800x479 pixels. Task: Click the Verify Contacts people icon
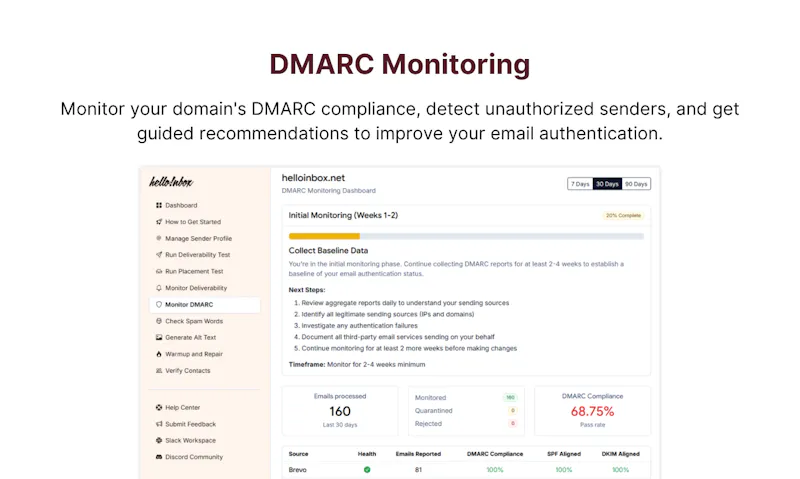point(159,370)
